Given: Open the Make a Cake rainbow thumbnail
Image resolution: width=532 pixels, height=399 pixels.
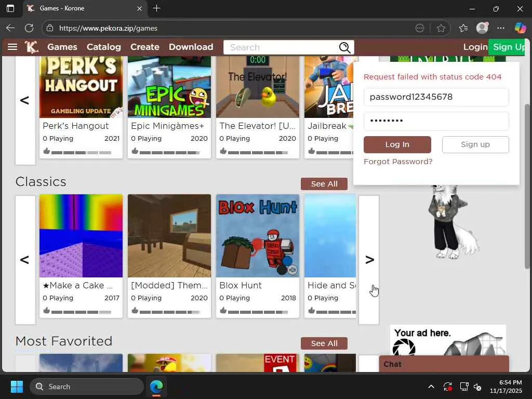Looking at the screenshot, I should tap(81, 236).
